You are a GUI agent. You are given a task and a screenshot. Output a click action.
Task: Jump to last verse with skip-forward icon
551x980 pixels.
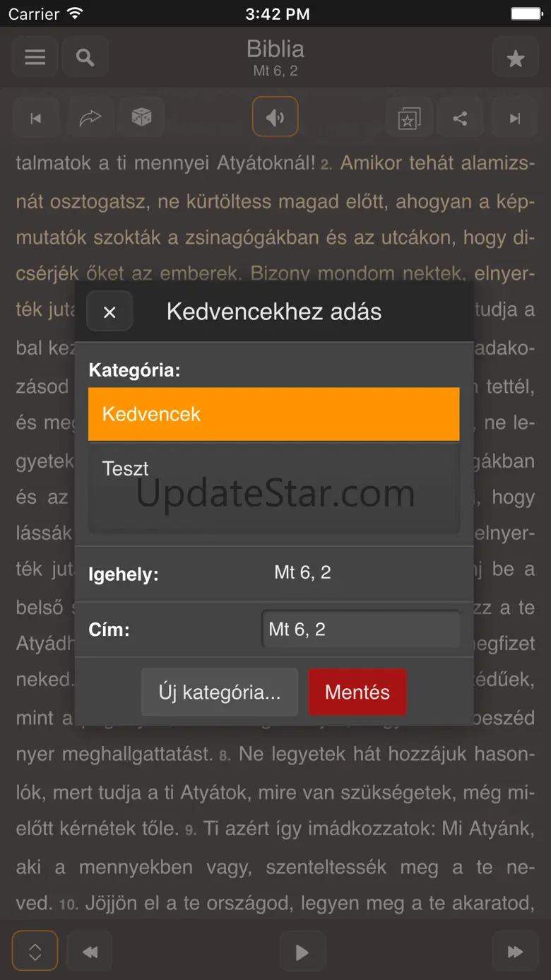[x=516, y=118]
